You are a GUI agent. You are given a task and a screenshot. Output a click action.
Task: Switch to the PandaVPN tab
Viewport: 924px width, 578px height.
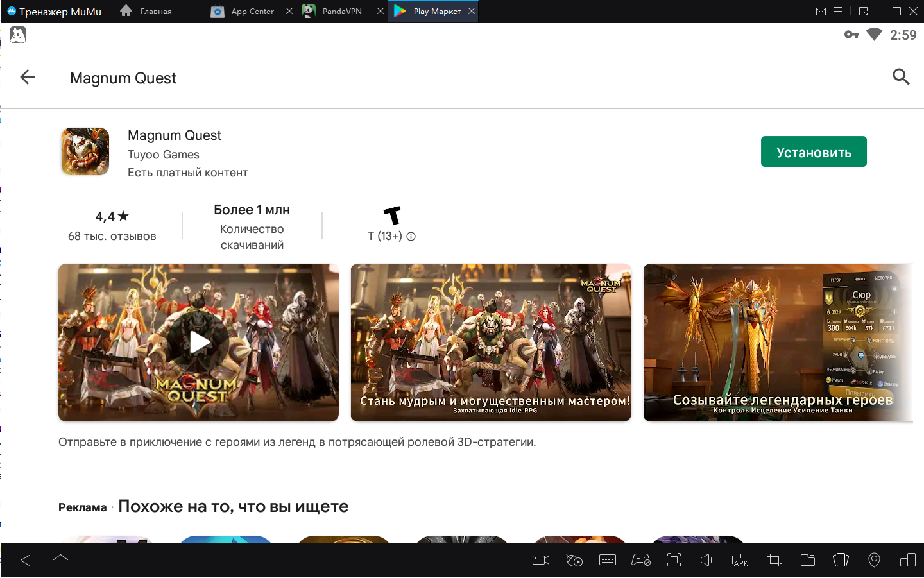[x=341, y=12]
